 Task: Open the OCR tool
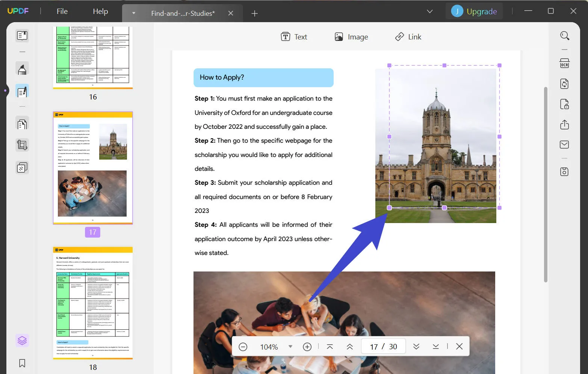[x=564, y=63]
